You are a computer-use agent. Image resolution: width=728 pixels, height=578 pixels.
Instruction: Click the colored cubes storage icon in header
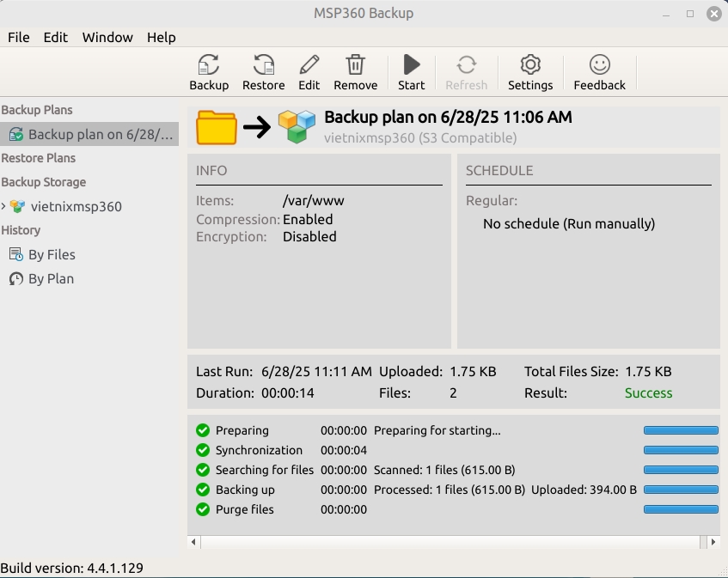click(297, 126)
